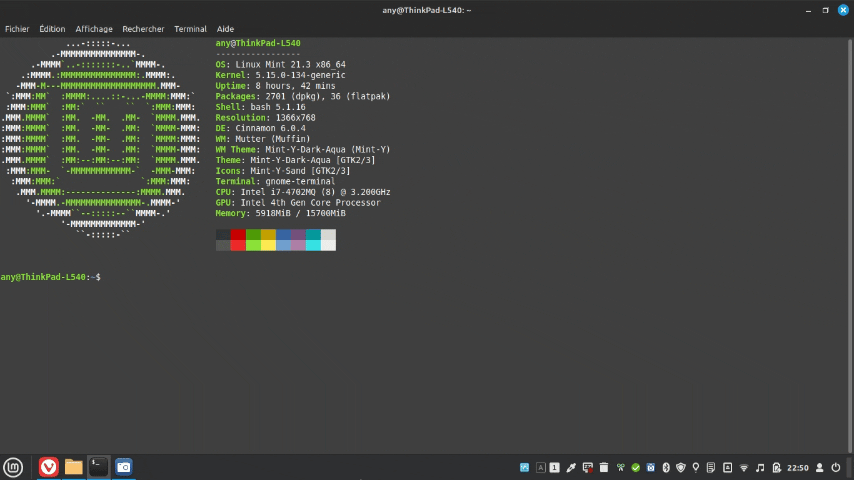Click the 'Icons: Mint-Y-Sand [GTK2/3]' line
The width and height of the screenshot is (854, 480).
283,171
